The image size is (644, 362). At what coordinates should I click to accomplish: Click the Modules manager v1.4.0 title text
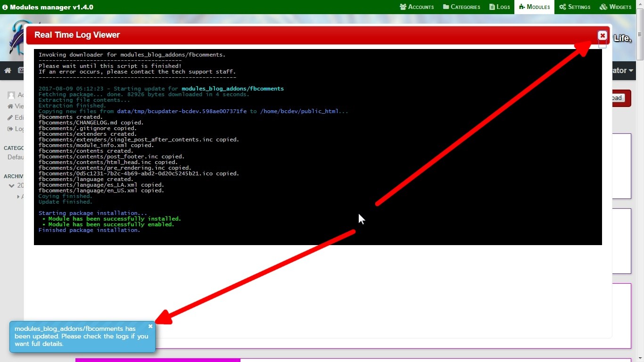click(x=51, y=7)
